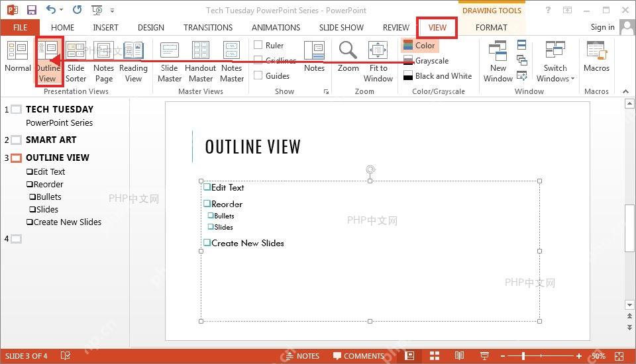Click Cascade windows icon

(x=522, y=60)
